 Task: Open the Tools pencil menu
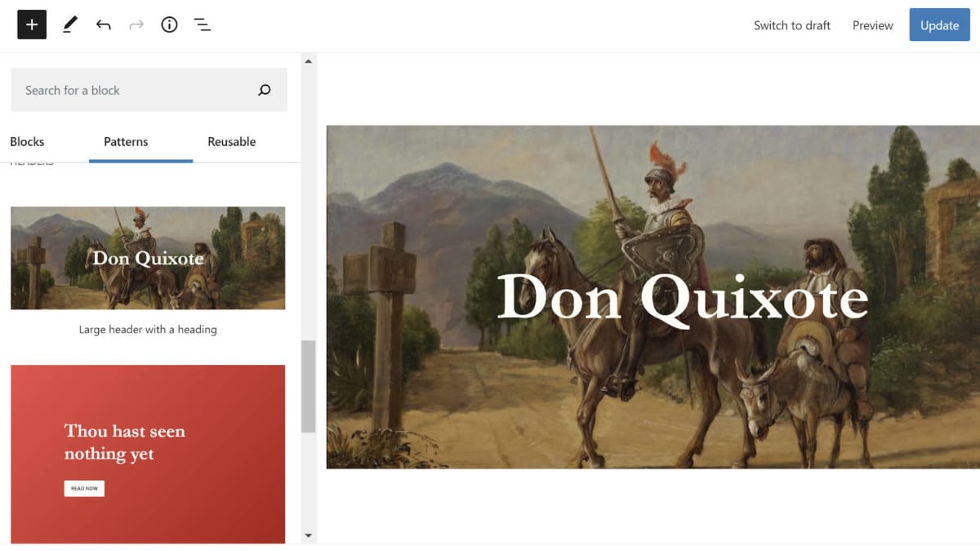click(69, 24)
